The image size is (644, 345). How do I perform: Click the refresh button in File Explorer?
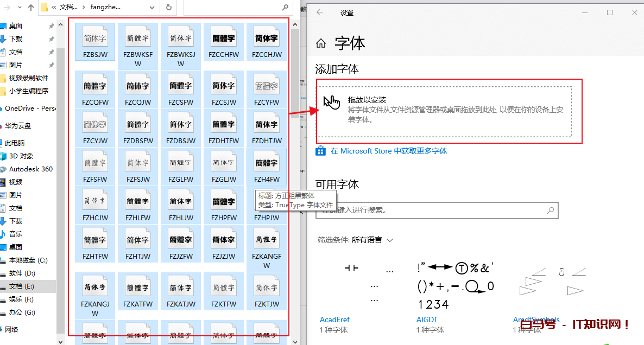[169, 8]
